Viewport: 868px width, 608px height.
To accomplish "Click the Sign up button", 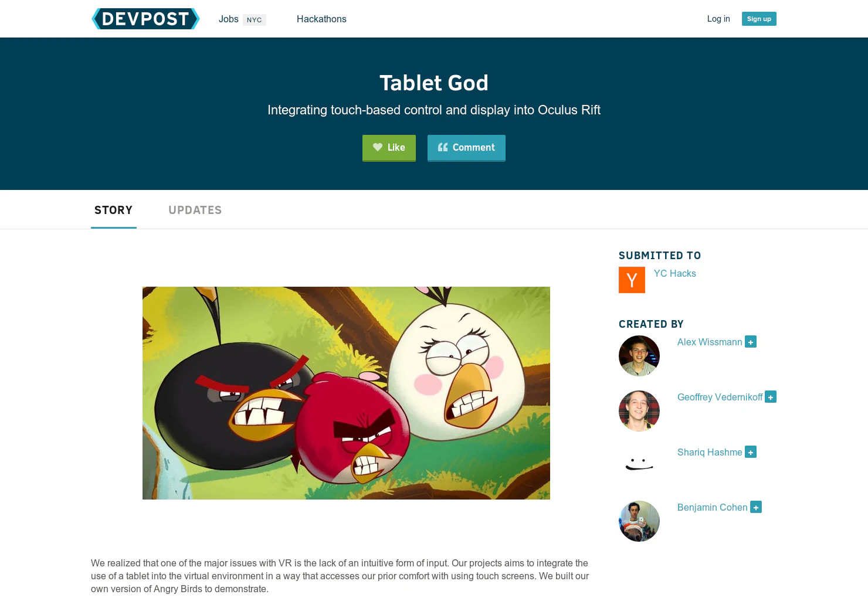I will (x=759, y=19).
